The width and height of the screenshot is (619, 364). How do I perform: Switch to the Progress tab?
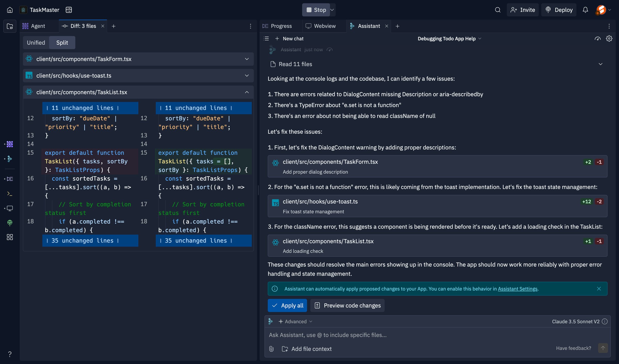(x=277, y=26)
